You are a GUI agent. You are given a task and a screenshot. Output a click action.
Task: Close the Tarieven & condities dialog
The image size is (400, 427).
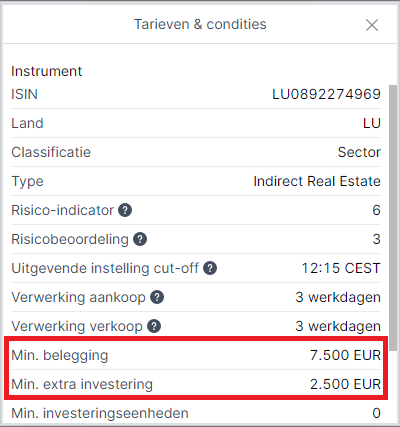click(372, 25)
